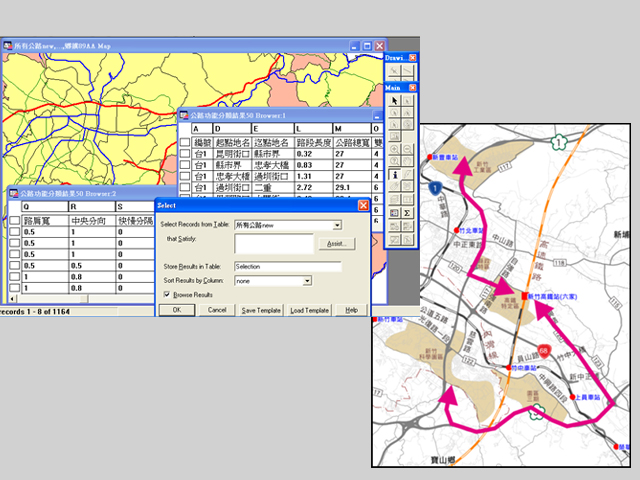Image resolution: width=640 pixels, height=480 pixels.
Task: Click the OK button in Select dialog
Action: 177,310
